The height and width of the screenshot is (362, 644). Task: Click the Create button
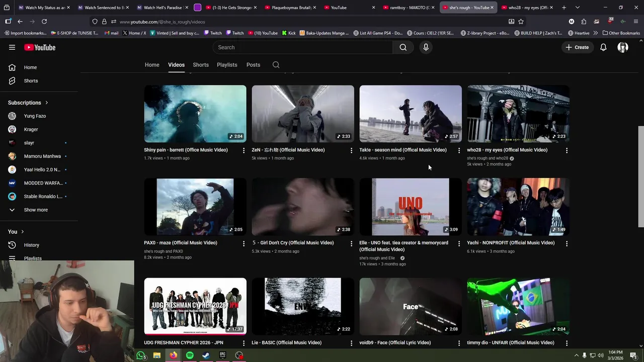coord(577,47)
